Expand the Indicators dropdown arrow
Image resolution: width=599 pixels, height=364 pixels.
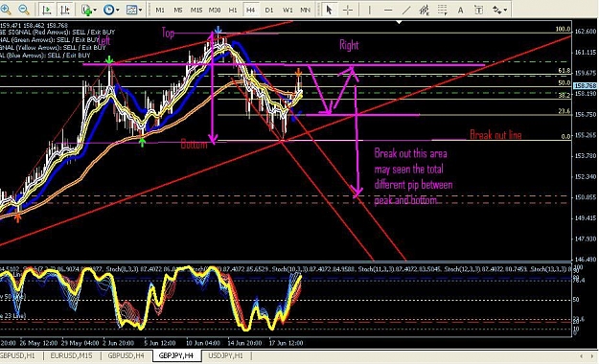95,10
